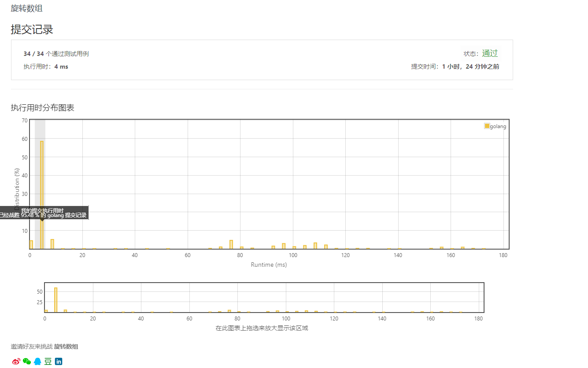Click the main chart bar near 108 ms
Image resolution: width=588 pixels, height=368 pixels.
click(315, 246)
